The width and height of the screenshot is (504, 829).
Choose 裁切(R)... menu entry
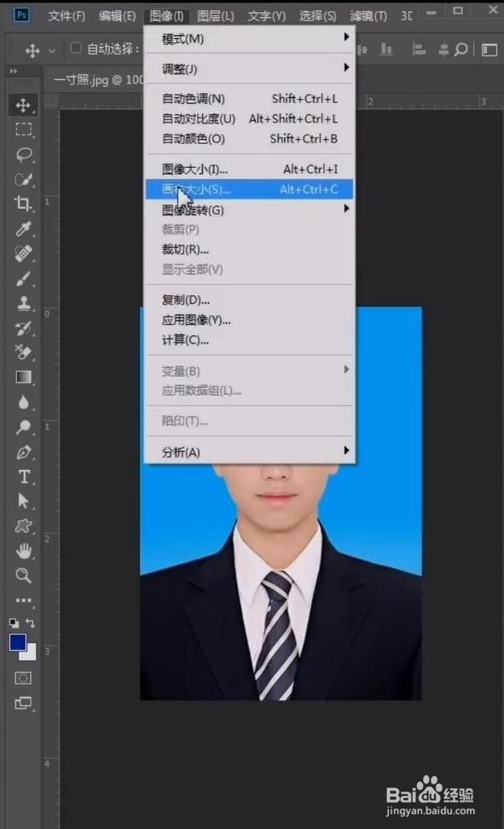[250, 249]
